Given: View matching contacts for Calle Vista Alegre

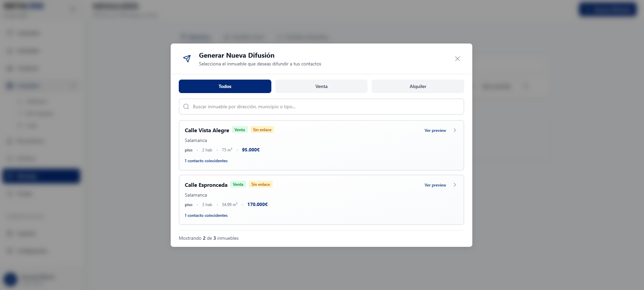Looking at the screenshot, I should tap(206, 161).
